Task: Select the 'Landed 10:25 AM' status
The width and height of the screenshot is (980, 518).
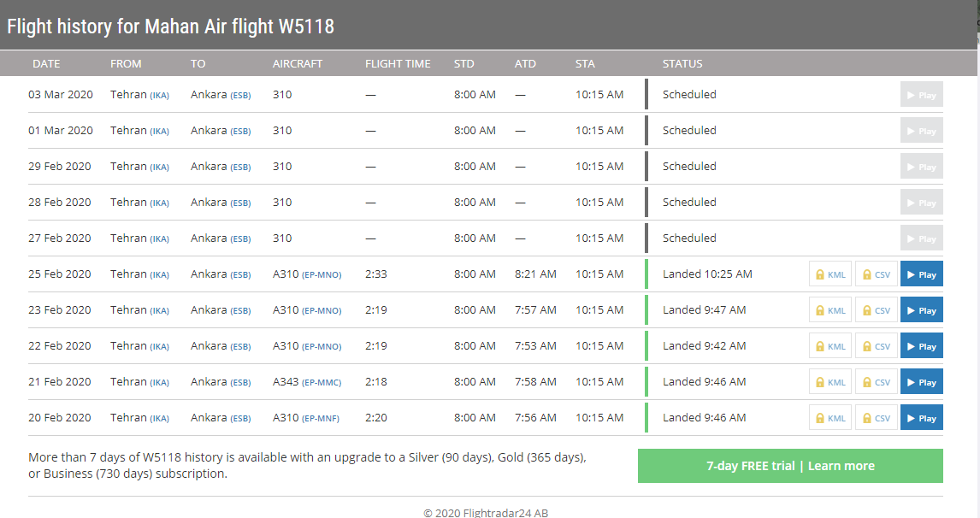Action: [707, 274]
